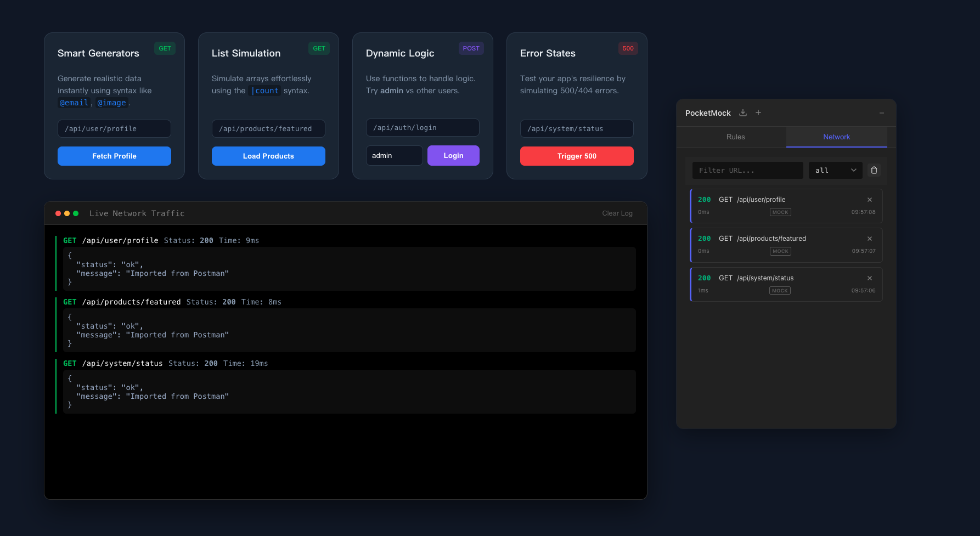
Task: Select the Network tab
Action: pos(836,137)
